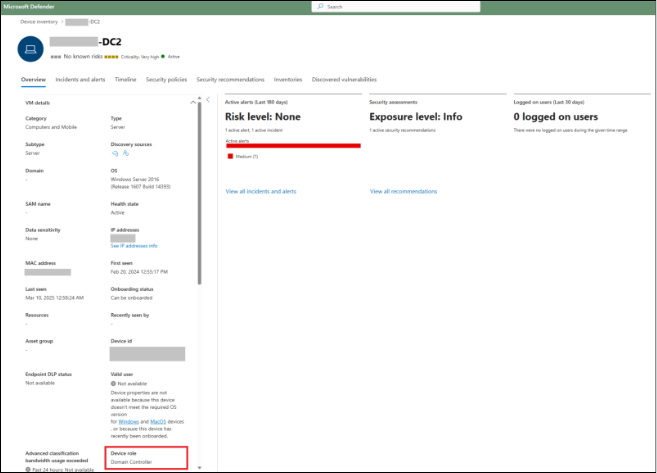Go back to Device inventory breadcrumb
The image size is (657, 473).
[x=39, y=22]
